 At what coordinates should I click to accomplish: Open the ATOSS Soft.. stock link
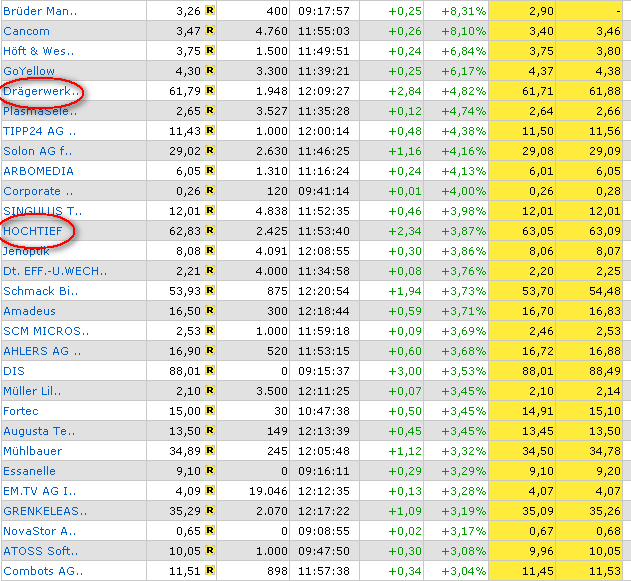tap(41, 551)
